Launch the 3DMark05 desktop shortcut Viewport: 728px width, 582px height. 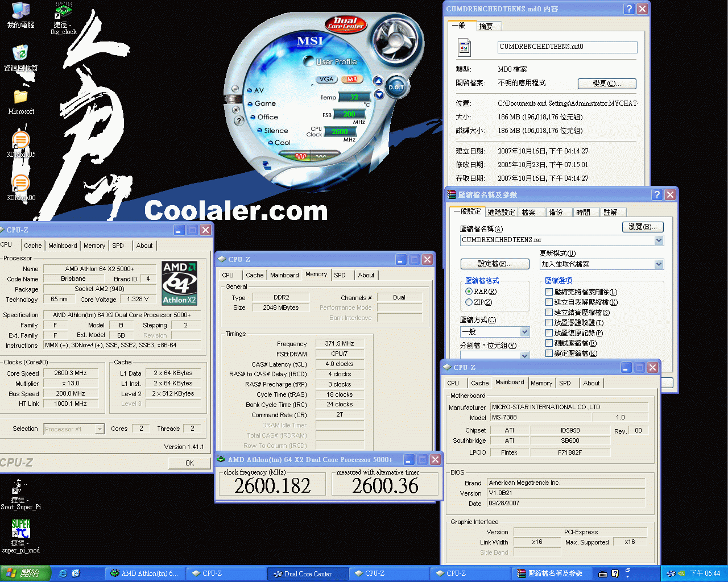20,144
